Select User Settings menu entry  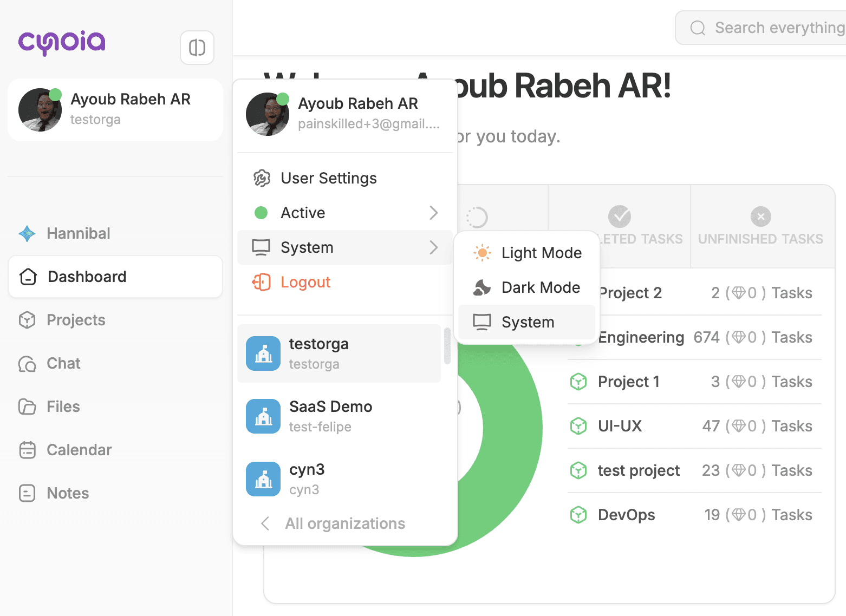[x=345, y=178]
